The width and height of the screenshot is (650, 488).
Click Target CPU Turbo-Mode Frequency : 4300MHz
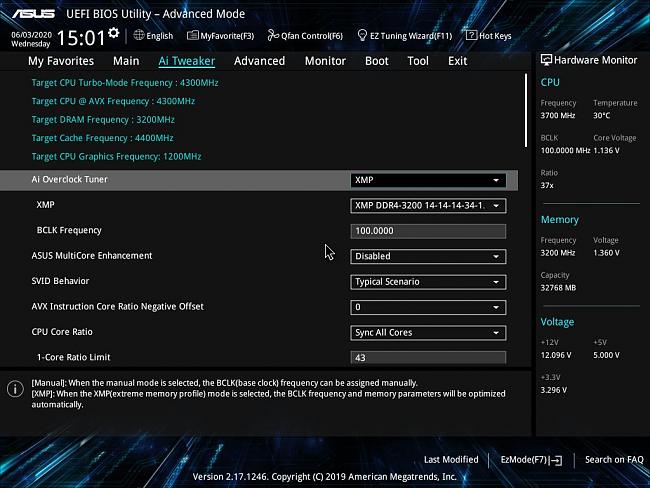pyautogui.click(x=125, y=83)
